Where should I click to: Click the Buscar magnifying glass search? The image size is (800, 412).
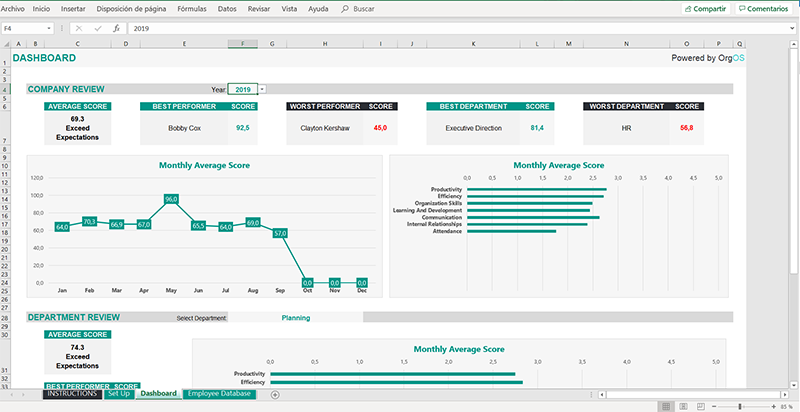click(x=345, y=9)
